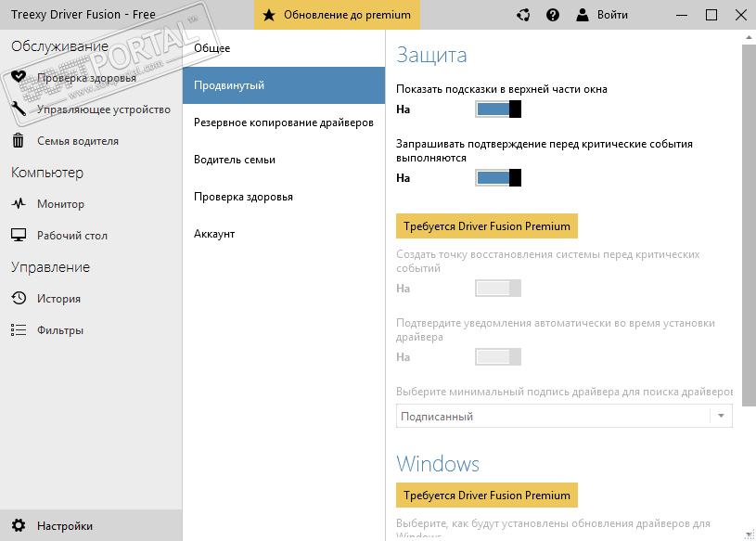Click the scrollbar up arrow
Viewport: 756px width, 541px height.
coord(749,37)
